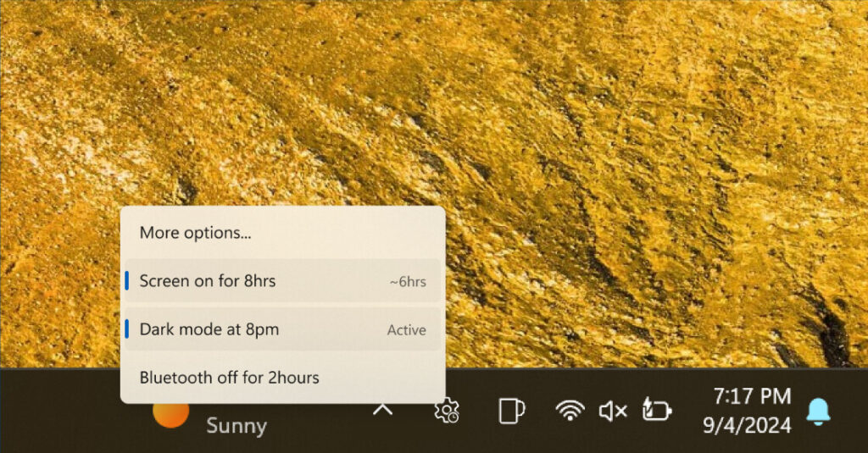Click the orange sun weather icon
868x453 pixels.
point(171,414)
